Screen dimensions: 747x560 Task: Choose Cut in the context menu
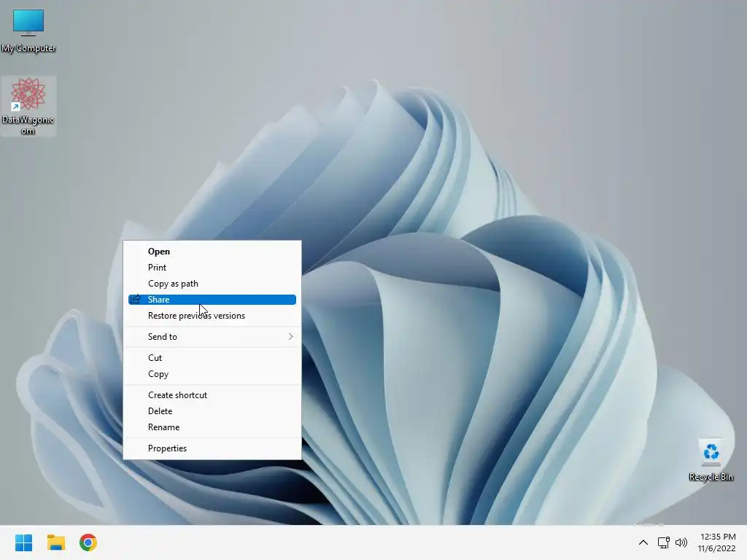click(x=212, y=357)
